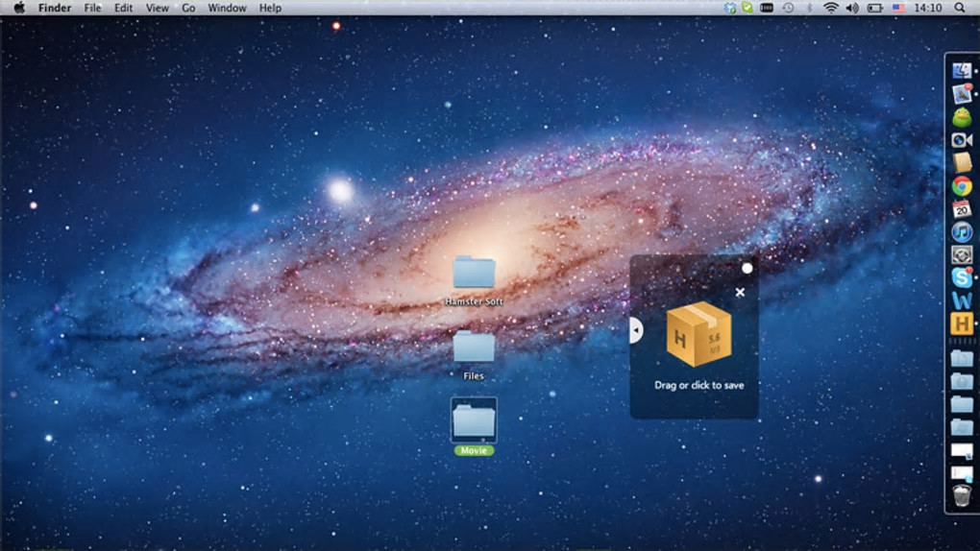Select the Movie folder on desktop
This screenshot has height=551, width=980.
[x=474, y=420]
